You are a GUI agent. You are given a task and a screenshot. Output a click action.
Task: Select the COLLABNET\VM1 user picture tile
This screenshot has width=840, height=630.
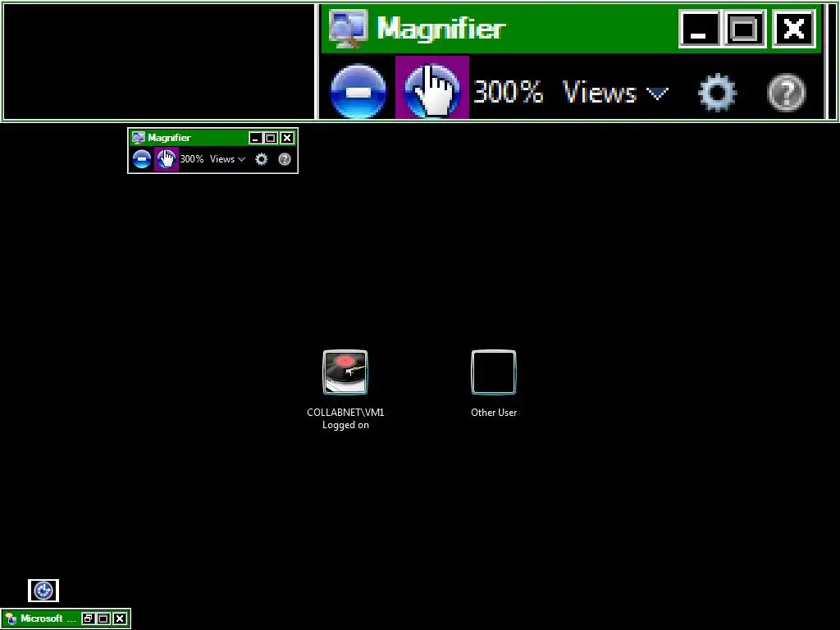click(345, 372)
